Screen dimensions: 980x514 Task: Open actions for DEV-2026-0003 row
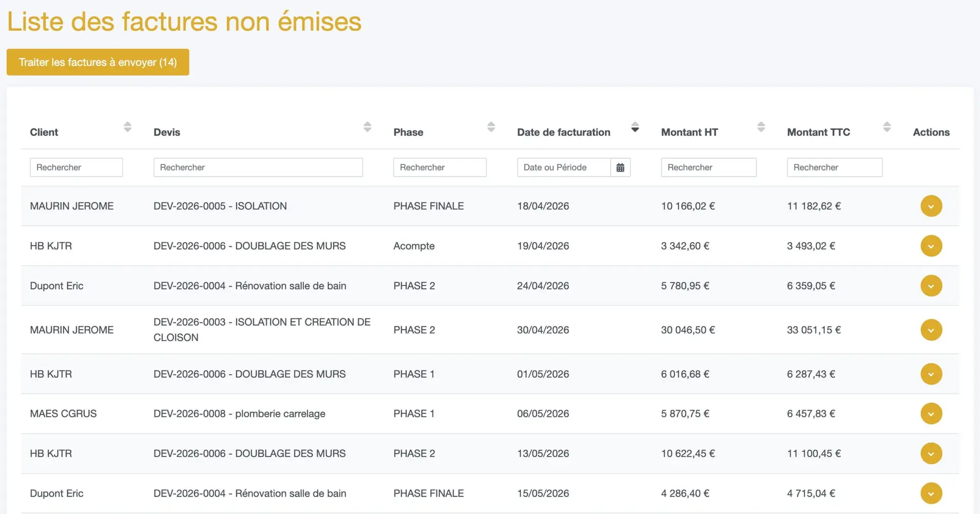click(931, 330)
